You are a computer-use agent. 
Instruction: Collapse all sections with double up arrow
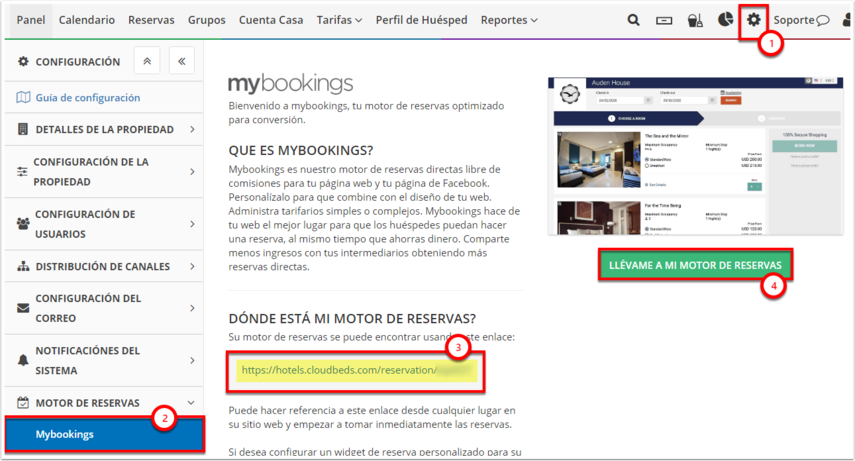click(x=147, y=61)
